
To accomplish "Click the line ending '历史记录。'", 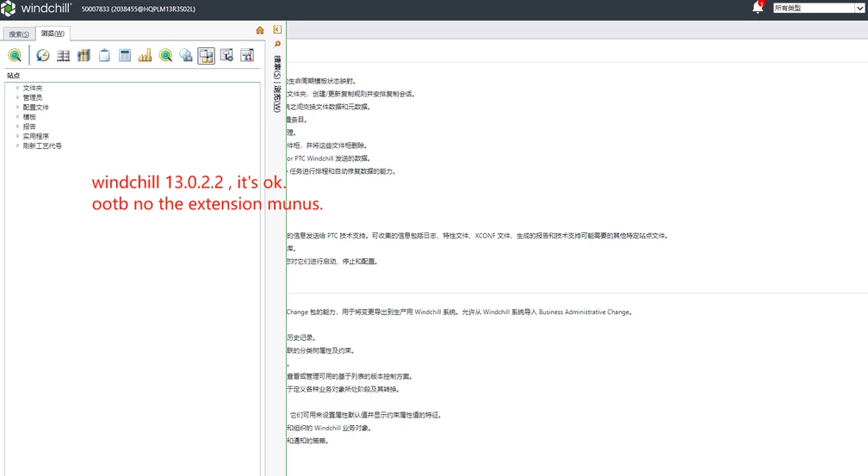I will point(301,337).
